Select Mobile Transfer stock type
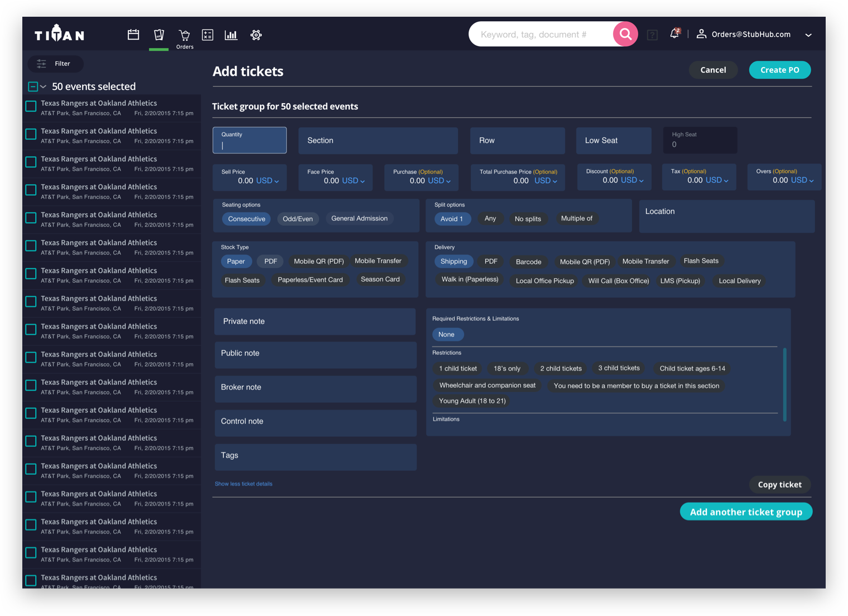 point(378,261)
